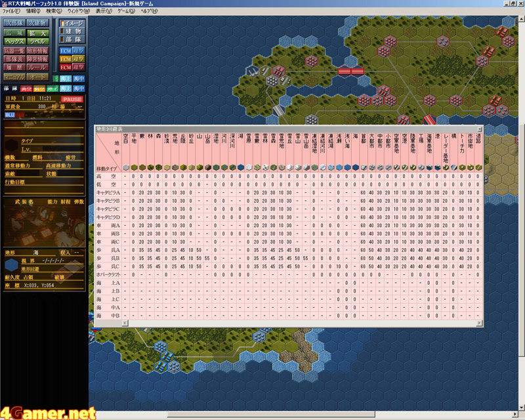The width and height of the screenshot is (525, 420).
Task: Select the 湿地 swamp terrain icon
Action: [x=216, y=167]
